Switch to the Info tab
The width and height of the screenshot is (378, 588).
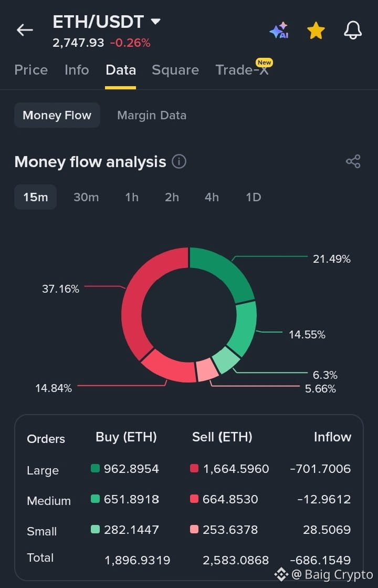click(x=77, y=70)
